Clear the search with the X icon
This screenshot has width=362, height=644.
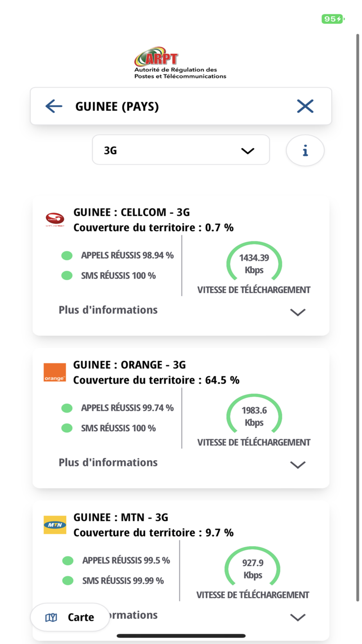point(305,106)
